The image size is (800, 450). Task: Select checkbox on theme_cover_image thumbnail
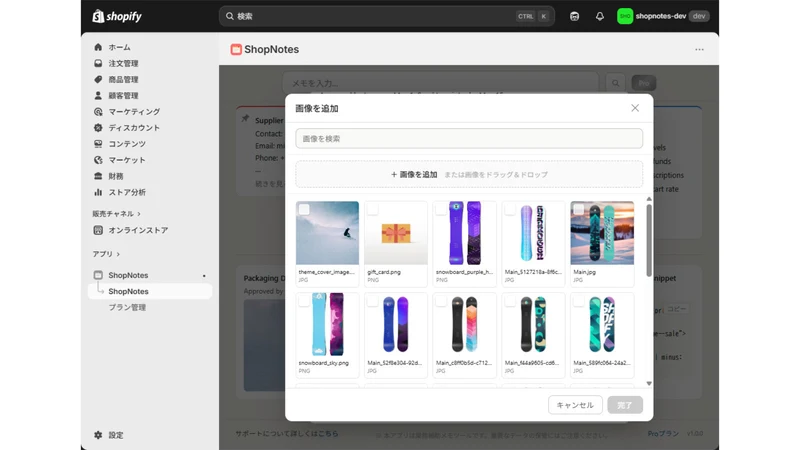click(x=304, y=210)
